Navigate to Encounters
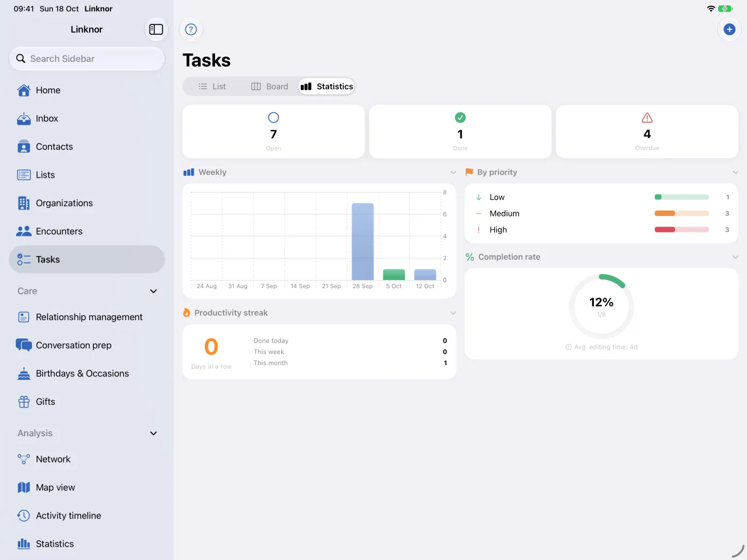Viewport: 747px width, 560px height. coord(87,231)
